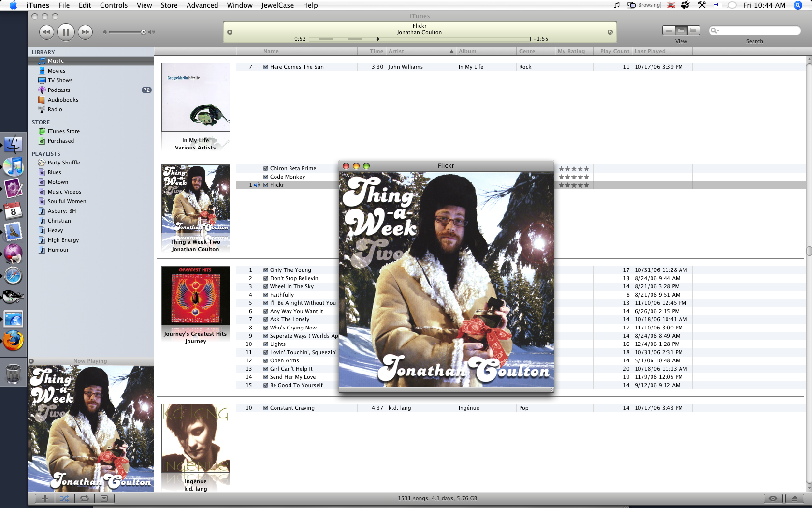The image size is (812, 508).
Task: Uncheck Flickr song checkbox
Action: [x=266, y=185]
